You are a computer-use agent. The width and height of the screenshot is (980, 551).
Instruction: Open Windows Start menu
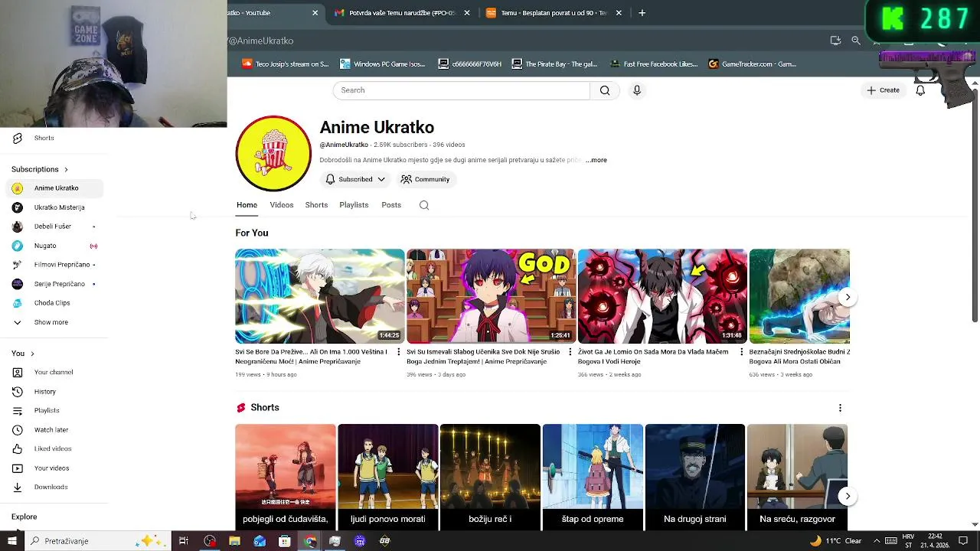tap(11, 541)
